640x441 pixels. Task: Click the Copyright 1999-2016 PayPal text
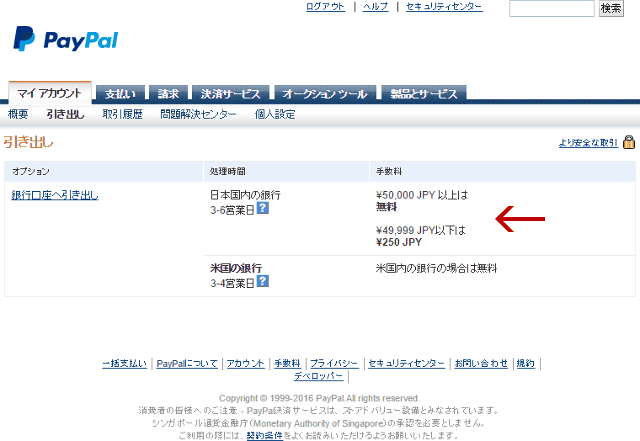click(319, 398)
